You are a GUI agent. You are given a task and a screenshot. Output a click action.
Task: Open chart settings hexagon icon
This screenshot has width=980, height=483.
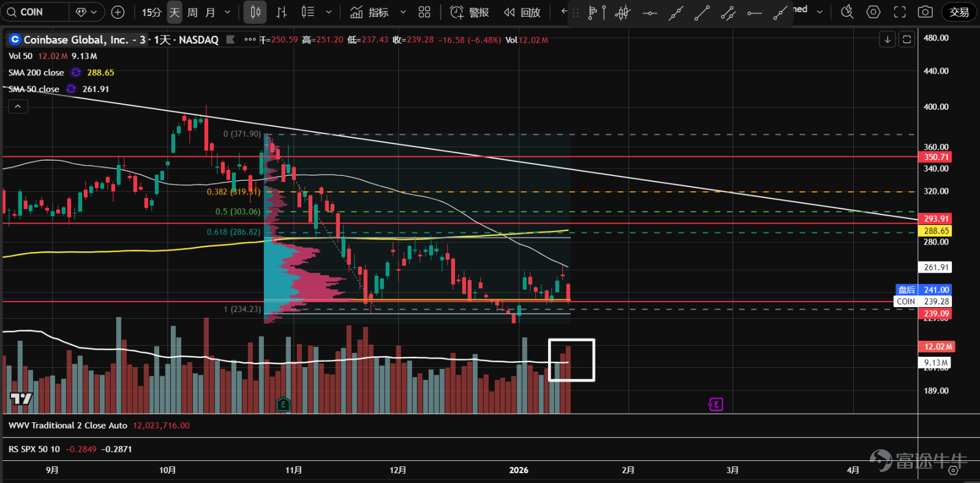[x=873, y=12]
